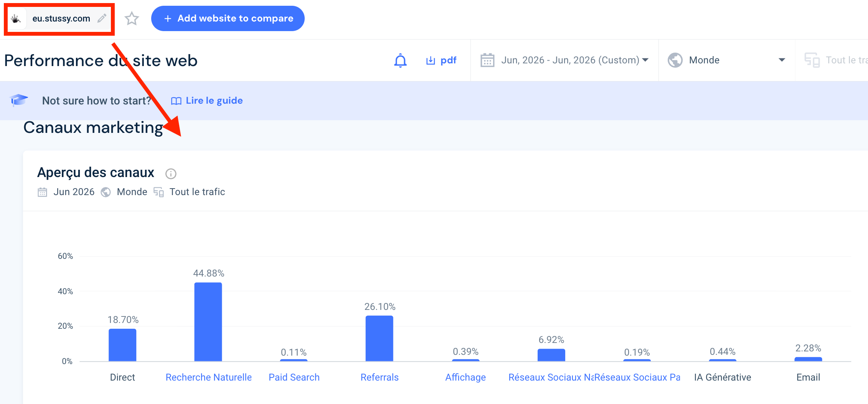Open the Lire le guide link
This screenshot has width=868, height=404.
207,101
